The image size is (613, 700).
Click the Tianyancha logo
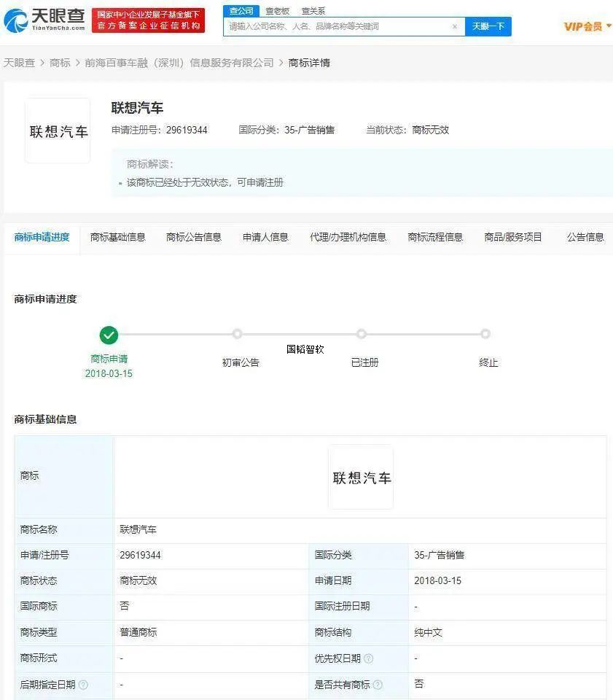[44, 20]
